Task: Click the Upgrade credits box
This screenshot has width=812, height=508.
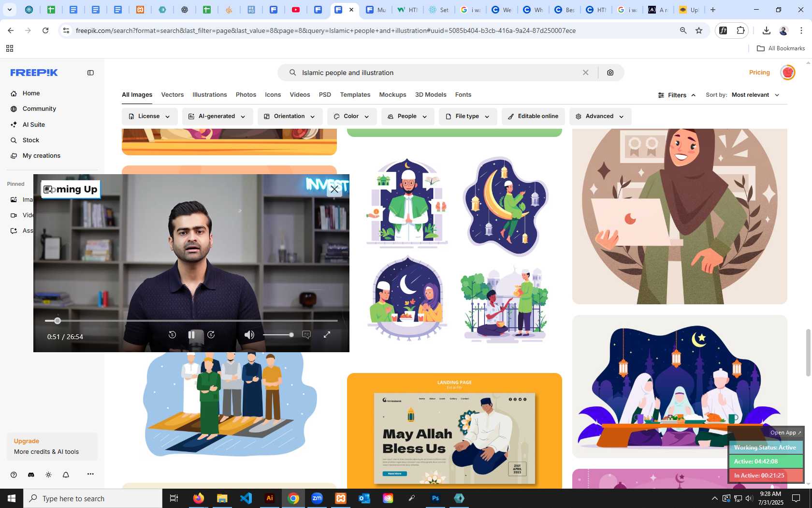Action: point(52,447)
